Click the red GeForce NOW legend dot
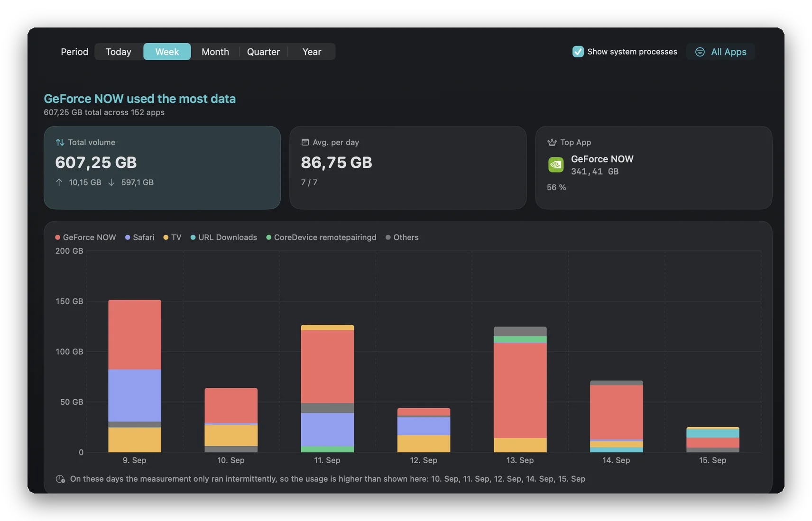812x521 pixels. tap(57, 237)
